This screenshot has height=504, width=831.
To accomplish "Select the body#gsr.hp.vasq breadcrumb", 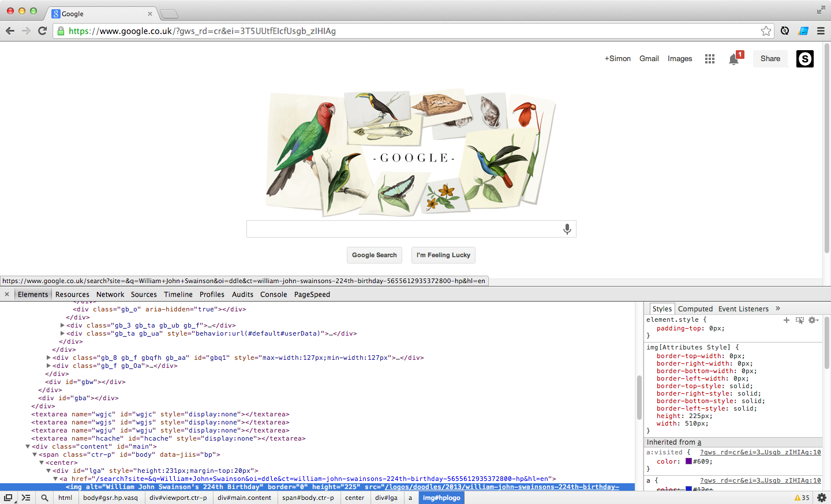I will pos(110,498).
